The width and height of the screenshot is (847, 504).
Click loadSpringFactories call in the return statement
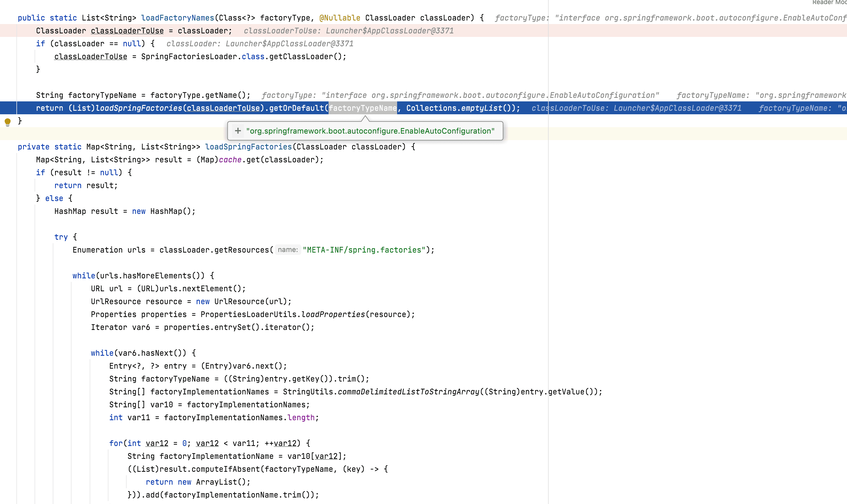(139, 108)
